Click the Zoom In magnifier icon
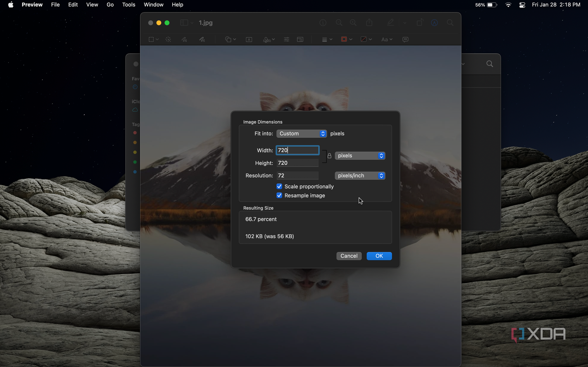The height and width of the screenshot is (367, 588). click(x=353, y=22)
